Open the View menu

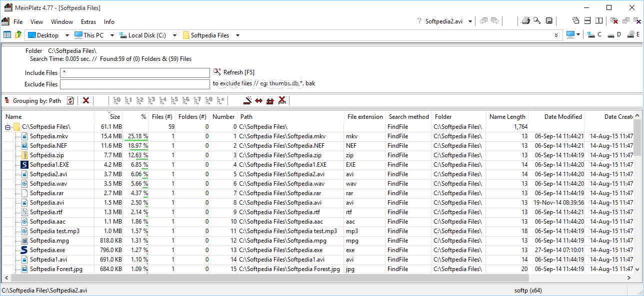coord(36,21)
